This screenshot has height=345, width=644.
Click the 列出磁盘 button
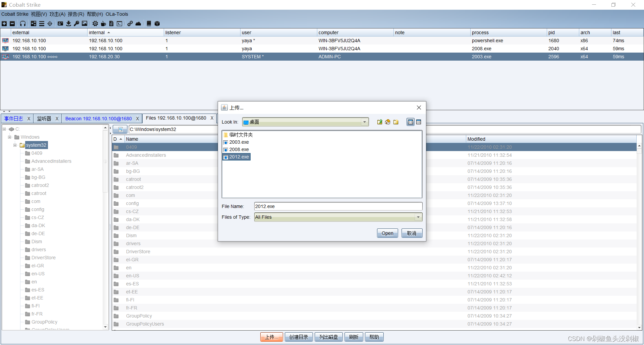coord(328,337)
